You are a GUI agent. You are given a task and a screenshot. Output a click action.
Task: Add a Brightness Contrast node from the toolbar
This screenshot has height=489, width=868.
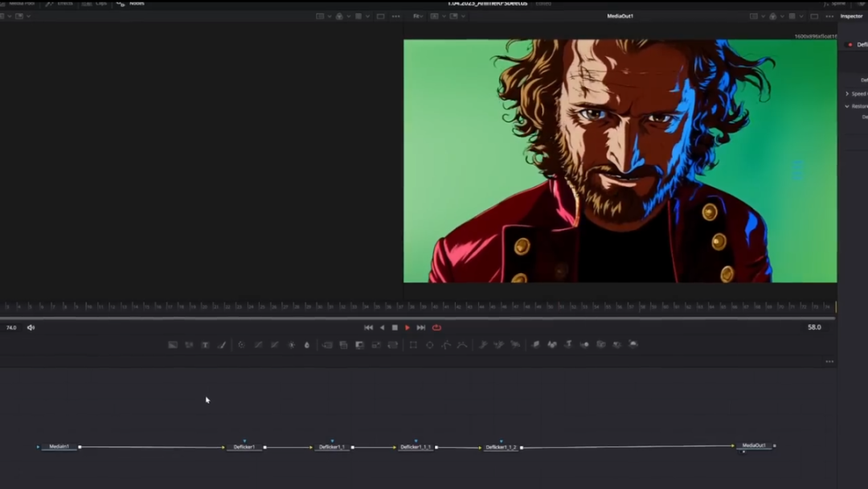point(292,344)
